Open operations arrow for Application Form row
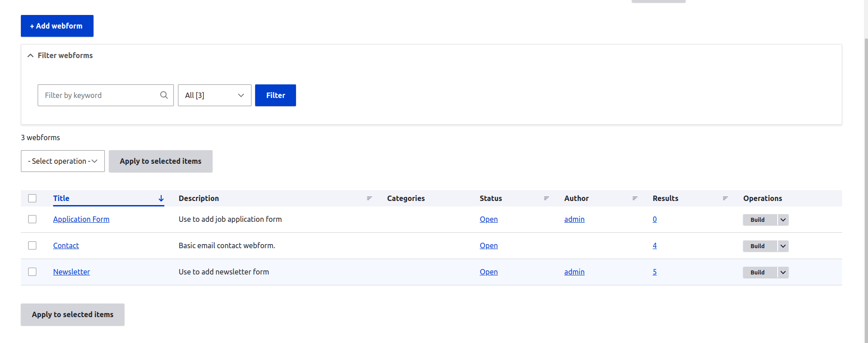 (783, 220)
